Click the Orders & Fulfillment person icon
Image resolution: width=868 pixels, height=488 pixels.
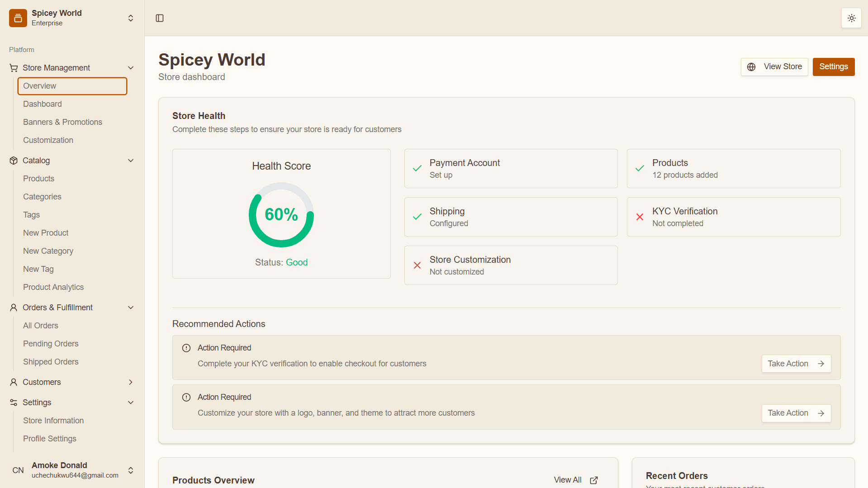tap(14, 308)
